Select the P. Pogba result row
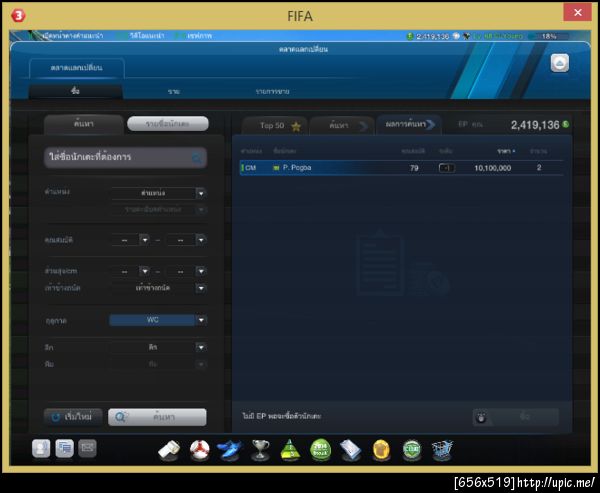The width and height of the screenshot is (600, 493). coord(401,168)
